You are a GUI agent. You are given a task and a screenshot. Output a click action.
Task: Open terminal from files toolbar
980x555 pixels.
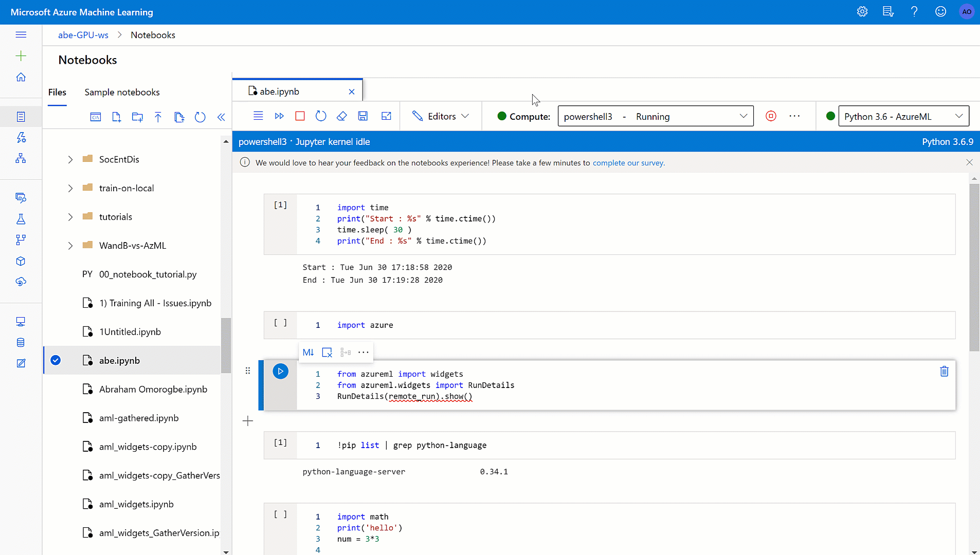tap(96, 117)
